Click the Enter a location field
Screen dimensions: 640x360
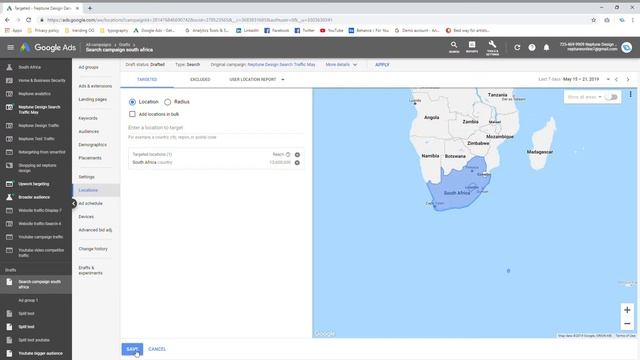point(216,128)
